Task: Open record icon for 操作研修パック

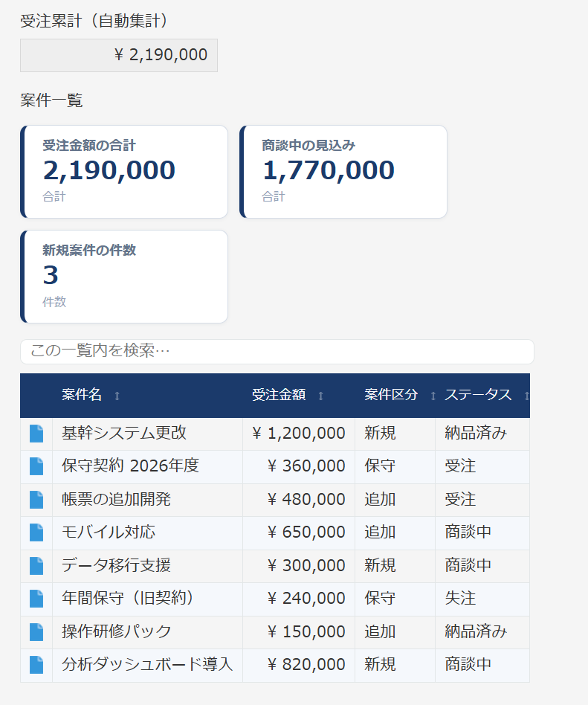Action: pyautogui.click(x=36, y=631)
